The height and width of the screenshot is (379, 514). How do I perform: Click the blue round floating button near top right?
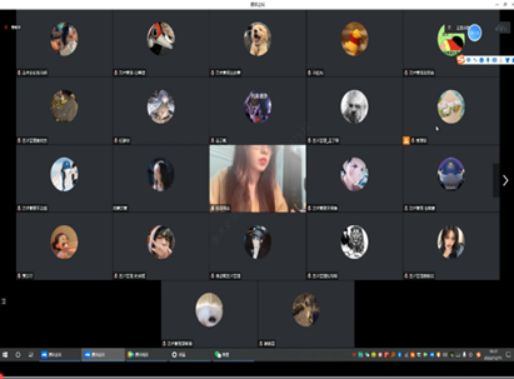pyautogui.click(x=475, y=33)
